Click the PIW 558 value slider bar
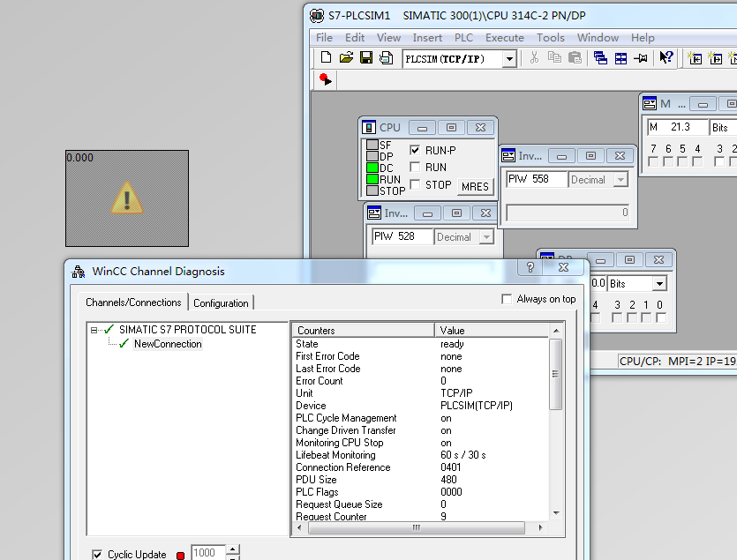The height and width of the screenshot is (560, 737). (x=568, y=213)
